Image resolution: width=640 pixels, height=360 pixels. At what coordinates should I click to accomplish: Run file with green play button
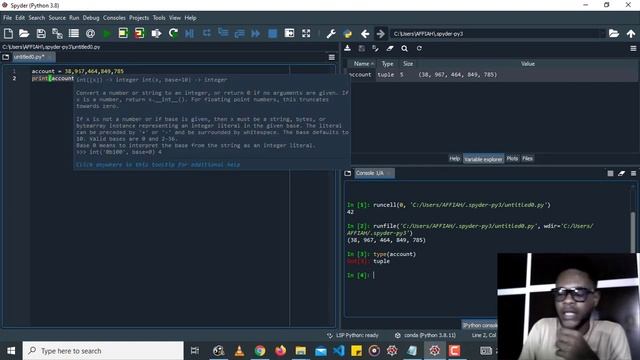pyautogui.click(x=107, y=33)
